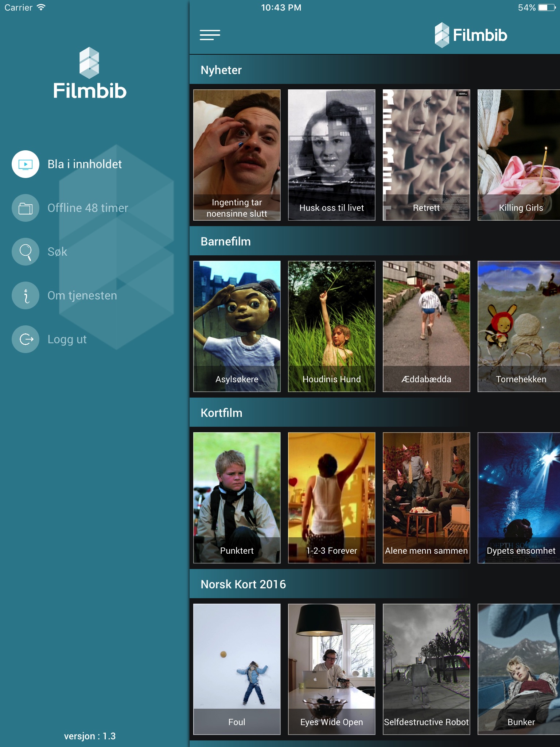This screenshot has height=747, width=560.
Task: Click the versjon : 1.3 text
Action: point(90,736)
